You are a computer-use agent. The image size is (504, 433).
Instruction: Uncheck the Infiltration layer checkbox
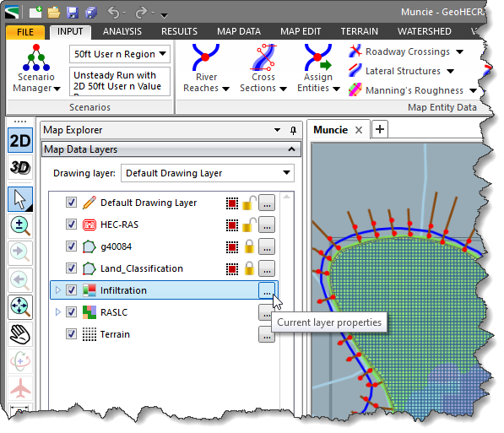pos(71,290)
